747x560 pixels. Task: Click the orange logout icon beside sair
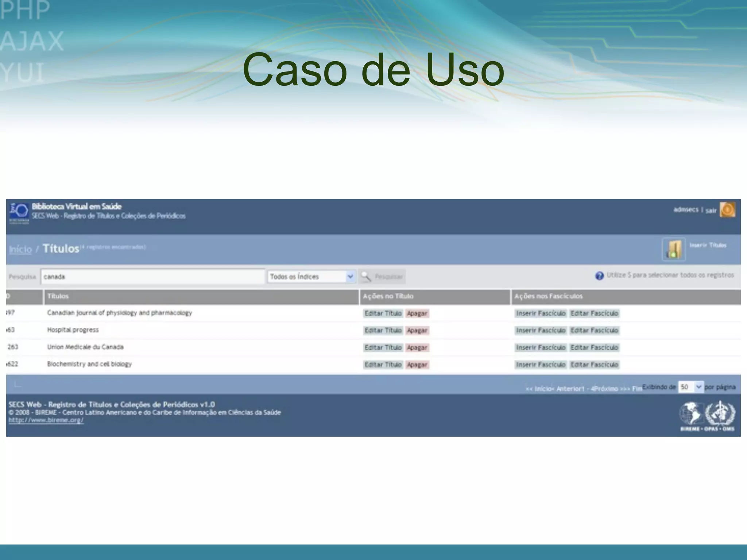coord(727,210)
